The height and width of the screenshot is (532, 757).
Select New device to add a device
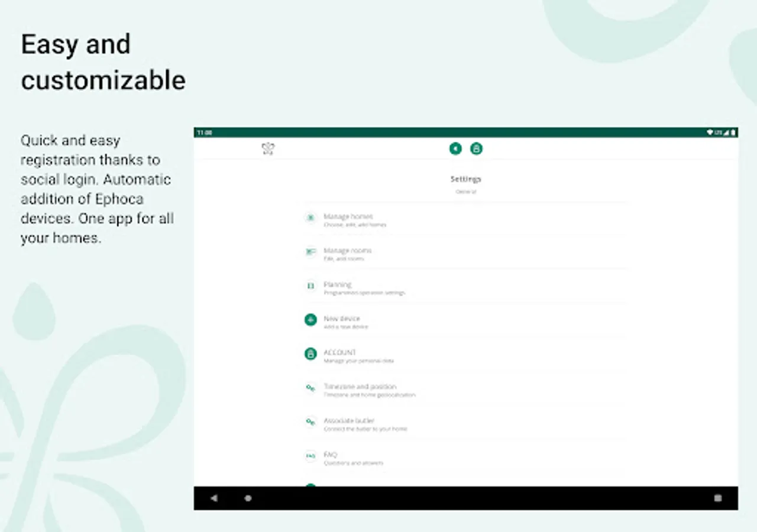[x=465, y=321]
